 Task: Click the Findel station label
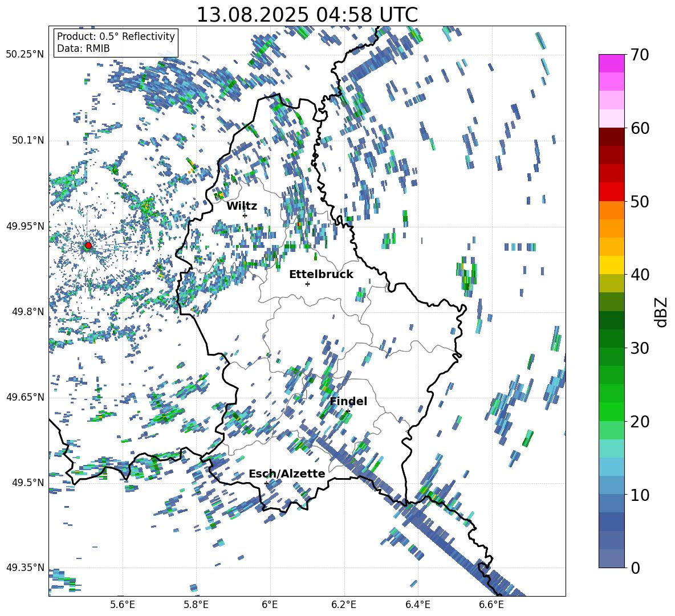pyautogui.click(x=348, y=401)
